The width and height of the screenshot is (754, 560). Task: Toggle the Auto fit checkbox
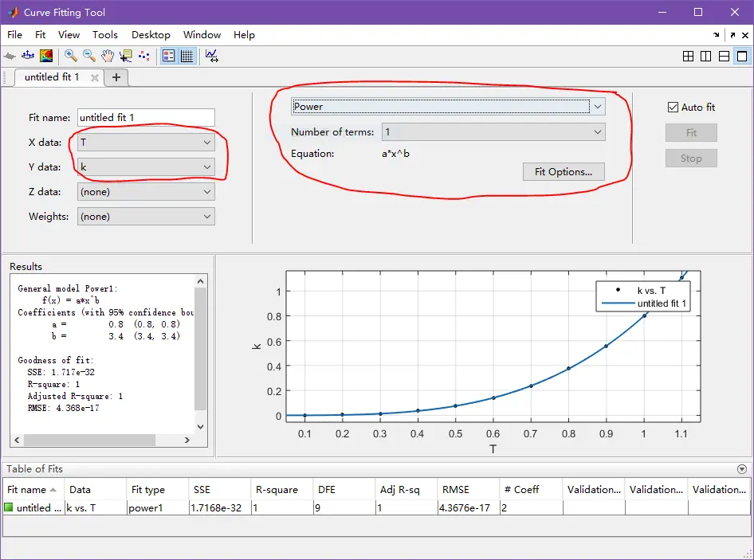click(x=673, y=108)
